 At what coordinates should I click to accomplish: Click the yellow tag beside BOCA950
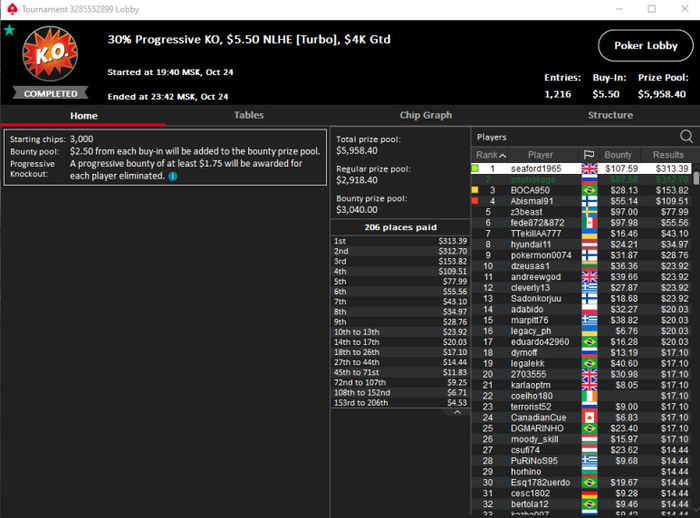tap(475, 190)
